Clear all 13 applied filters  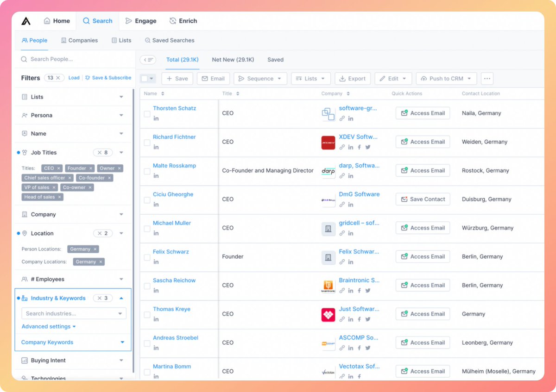[58, 78]
